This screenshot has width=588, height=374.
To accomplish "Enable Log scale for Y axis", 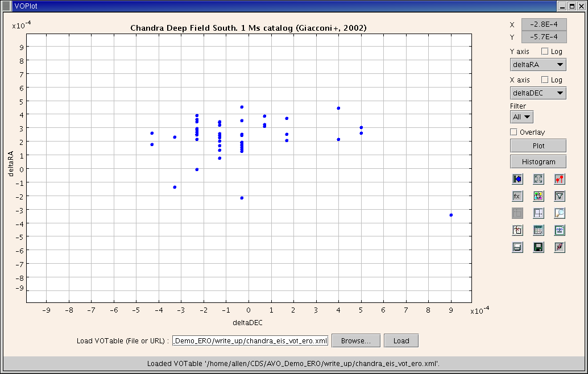I will (x=545, y=52).
